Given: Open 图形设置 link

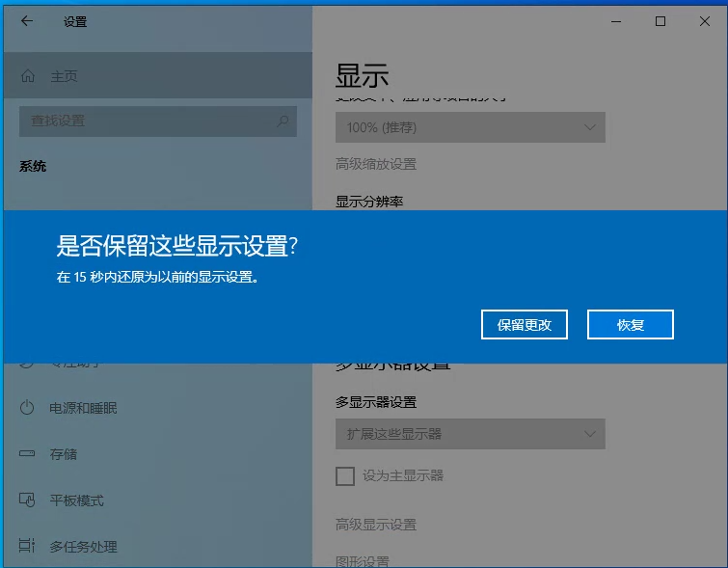Looking at the screenshot, I should point(363,561).
